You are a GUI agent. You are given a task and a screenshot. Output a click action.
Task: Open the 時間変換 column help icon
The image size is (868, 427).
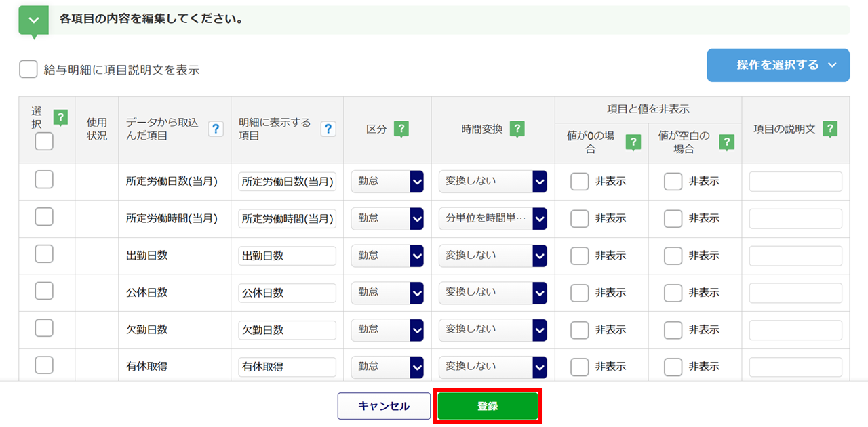517,129
